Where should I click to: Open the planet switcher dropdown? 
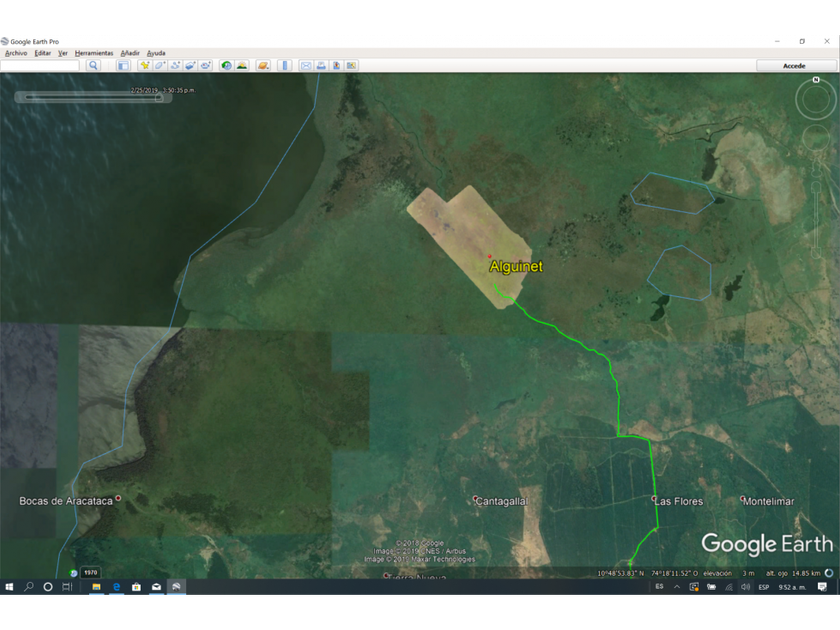(263, 65)
